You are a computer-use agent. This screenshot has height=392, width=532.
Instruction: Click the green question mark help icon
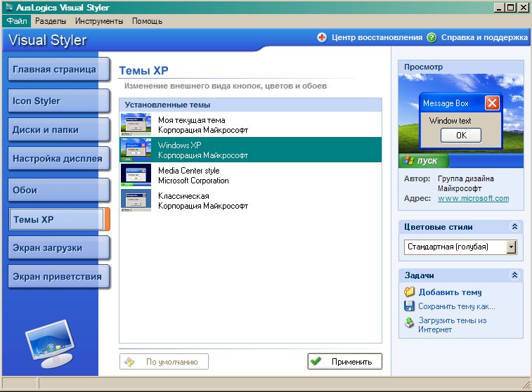tap(432, 37)
